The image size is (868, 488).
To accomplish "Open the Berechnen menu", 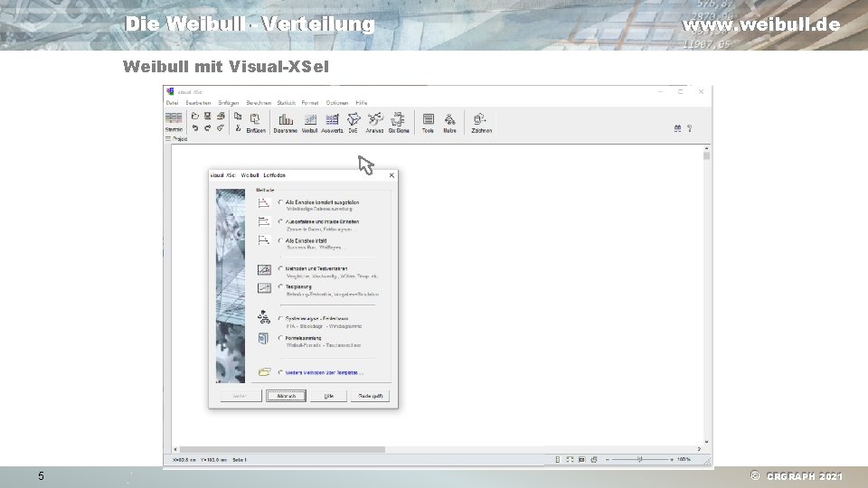I will point(259,103).
